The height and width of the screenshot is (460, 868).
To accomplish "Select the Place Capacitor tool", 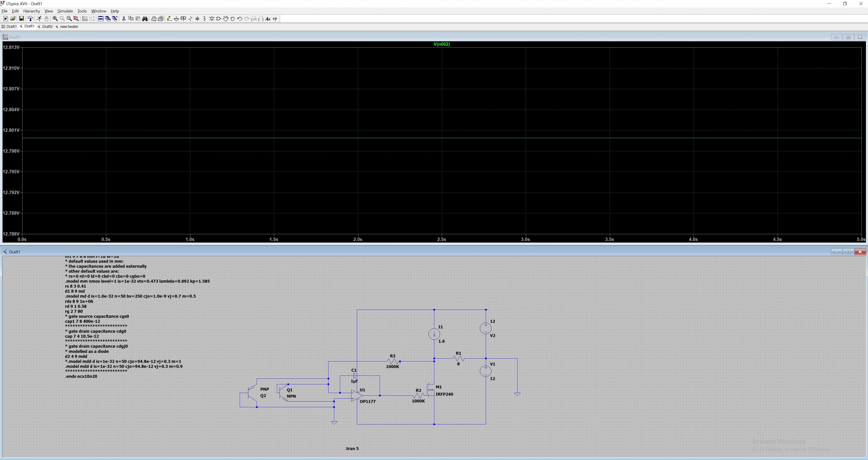I will [x=197, y=19].
